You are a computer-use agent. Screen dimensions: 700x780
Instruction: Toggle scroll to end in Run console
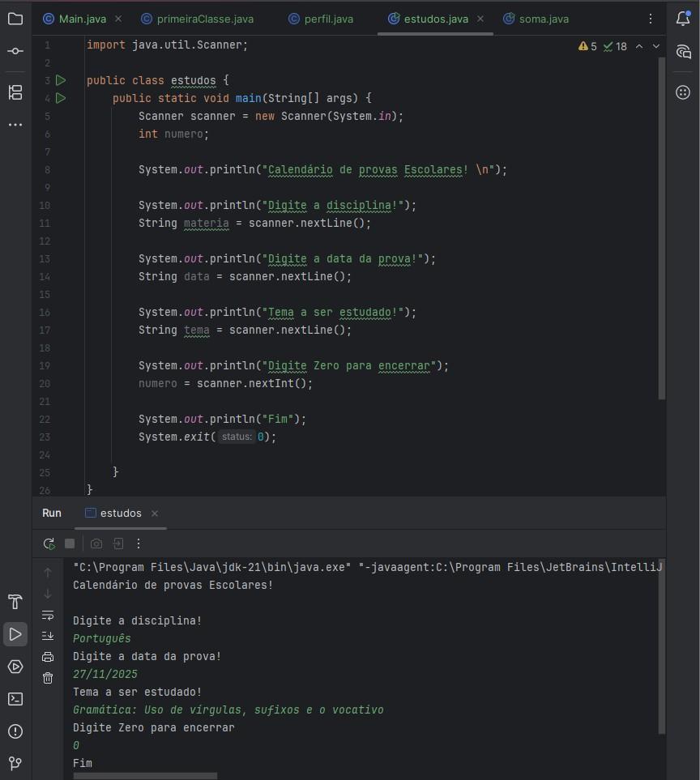(48, 636)
